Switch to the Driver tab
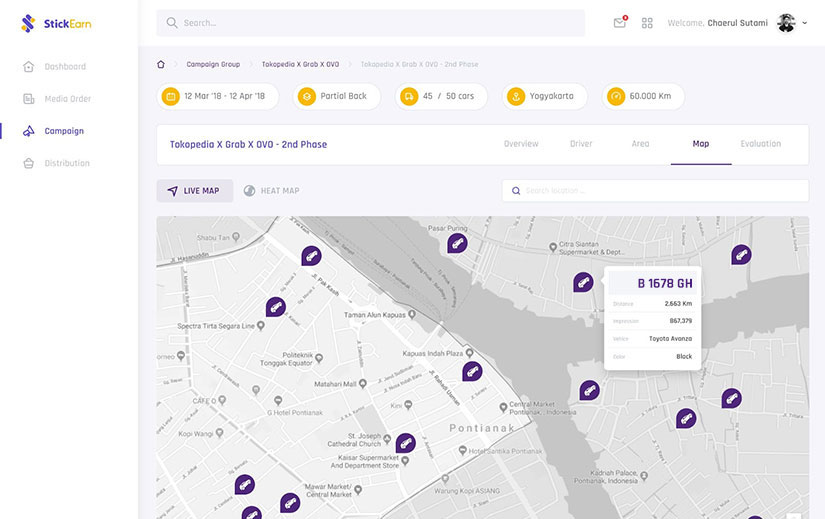 point(581,144)
